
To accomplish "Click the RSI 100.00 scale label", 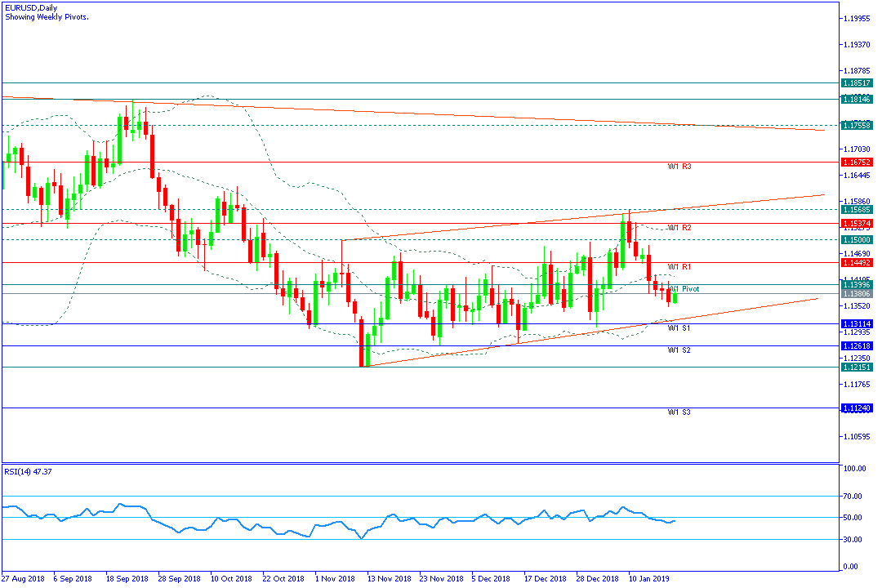I will (x=854, y=468).
